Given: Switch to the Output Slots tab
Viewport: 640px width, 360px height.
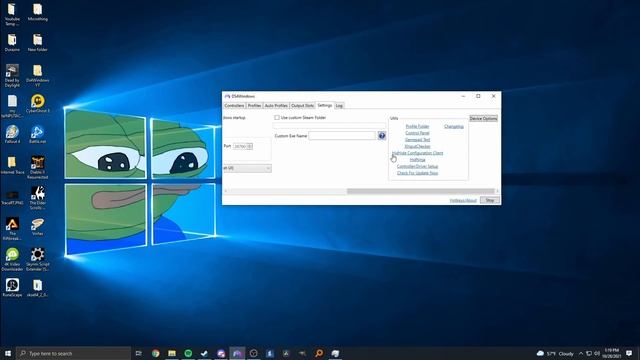Looking at the screenshot, I should (302, 106).
